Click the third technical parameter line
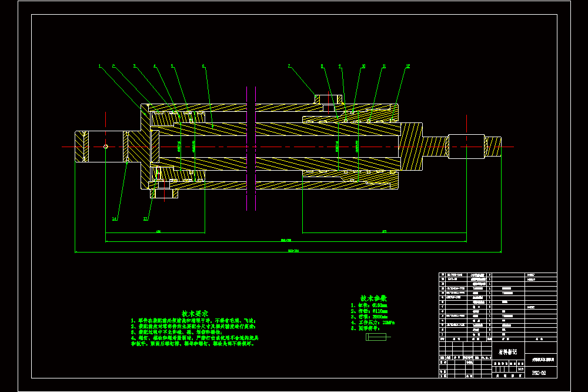The height and width of the screenshot is (392, 588). [x=369, y=317]
